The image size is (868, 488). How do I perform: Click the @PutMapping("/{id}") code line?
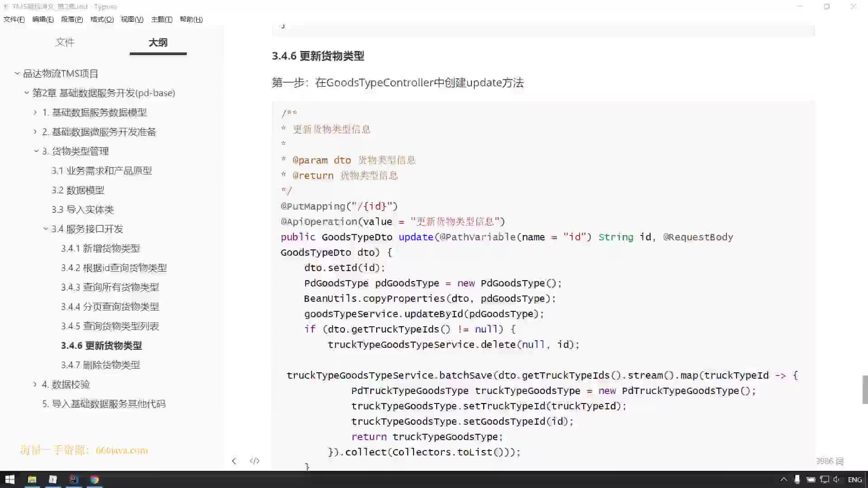339,206
